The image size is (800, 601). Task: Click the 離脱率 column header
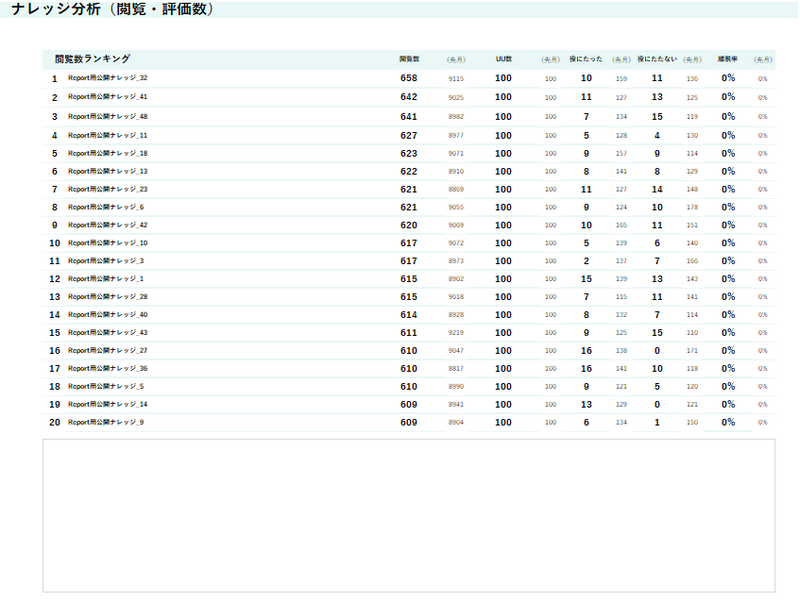coord(728,59)
